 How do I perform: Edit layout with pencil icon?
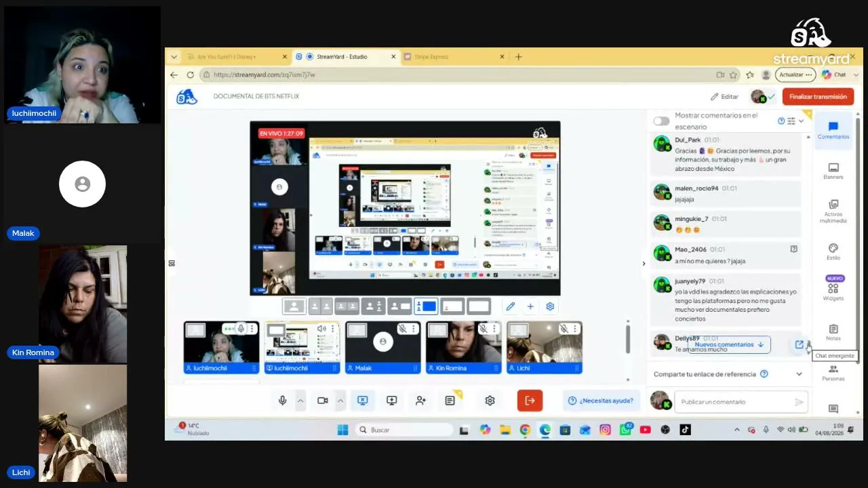pos(511,306)
